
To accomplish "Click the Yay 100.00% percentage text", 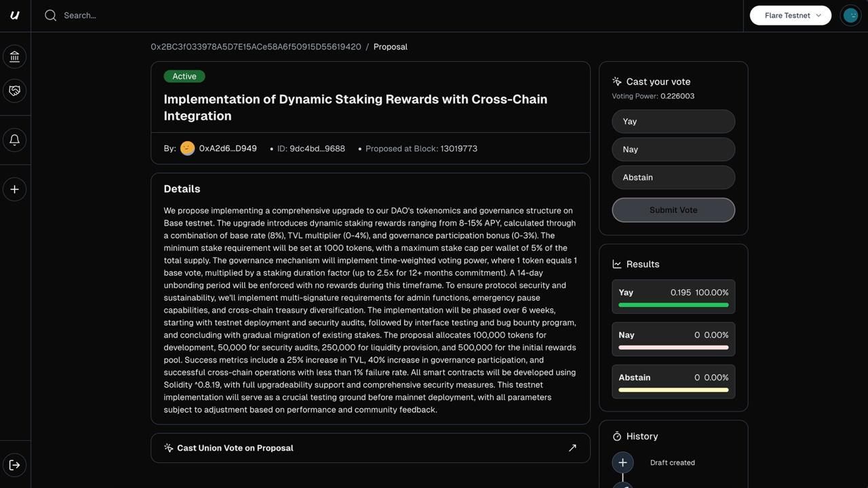I will pos(711,293).
